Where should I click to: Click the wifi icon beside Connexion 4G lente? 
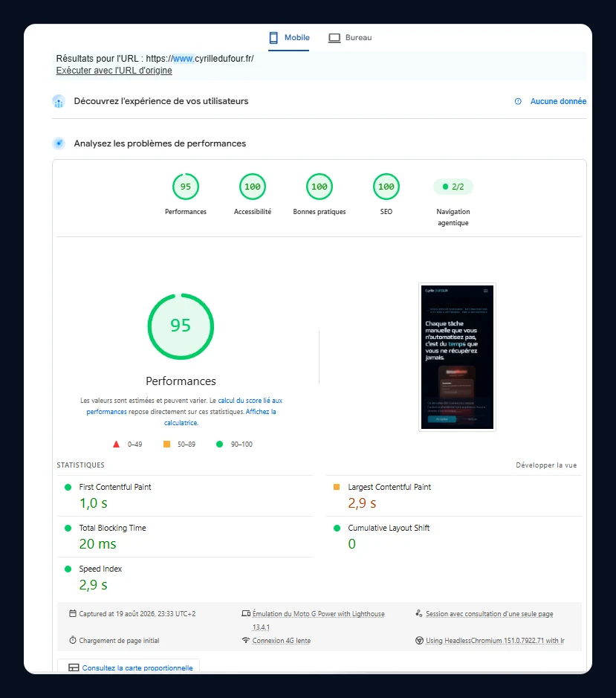pos(246,640)
